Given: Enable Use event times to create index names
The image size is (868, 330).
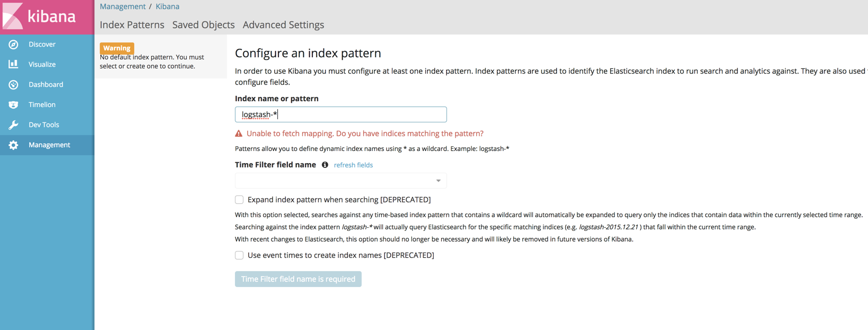Looking at the screenshot, I should click(x=239, y=255).
